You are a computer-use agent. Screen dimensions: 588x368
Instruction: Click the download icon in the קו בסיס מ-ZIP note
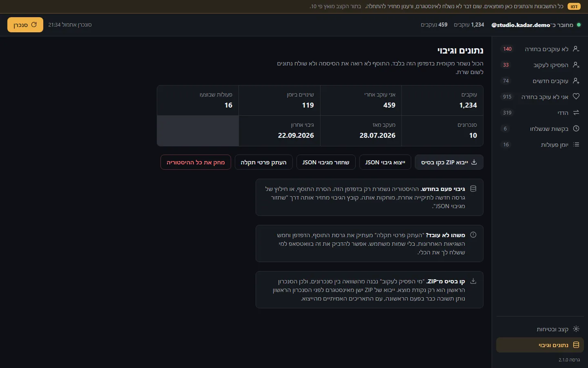pos(473,281)
